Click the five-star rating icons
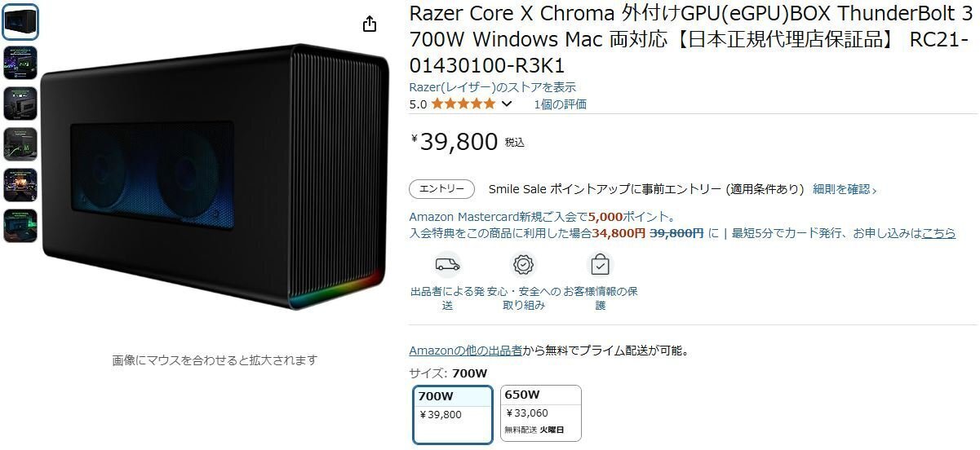Viewport: 980px width, 450px height. point(463,104)
